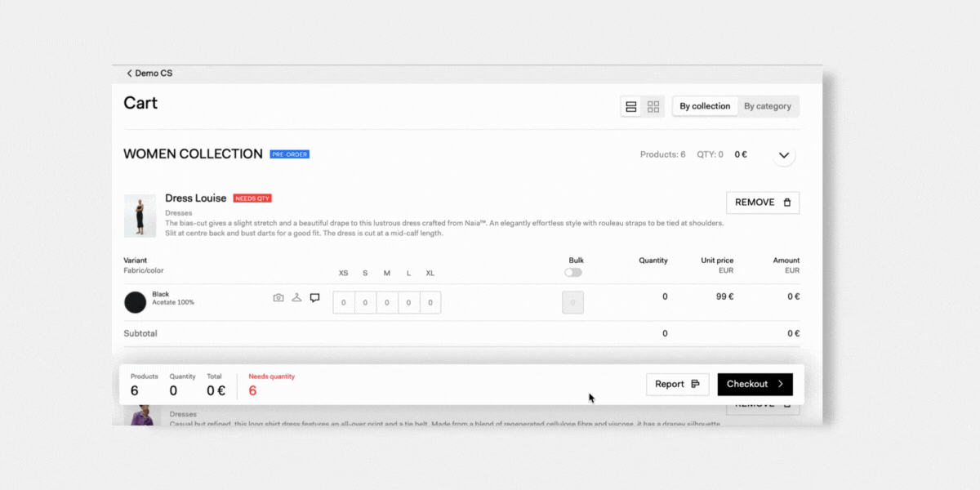Click the XL quantity field
This screenshot has width=980, height=490.
click(x=430, y=303)
